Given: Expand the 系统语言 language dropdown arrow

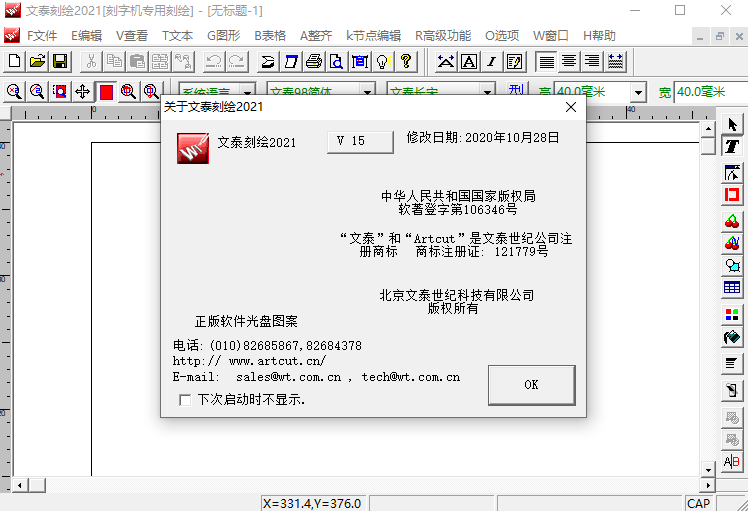Looking at the screenshot, I should [x=248, y=91].
